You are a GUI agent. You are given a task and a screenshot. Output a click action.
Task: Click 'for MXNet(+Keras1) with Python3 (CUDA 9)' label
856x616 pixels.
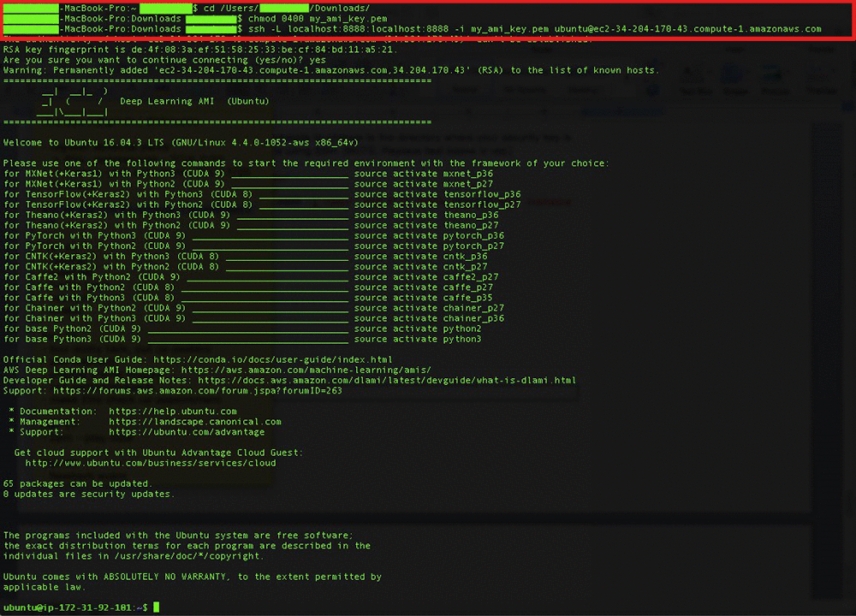(114, 174)
